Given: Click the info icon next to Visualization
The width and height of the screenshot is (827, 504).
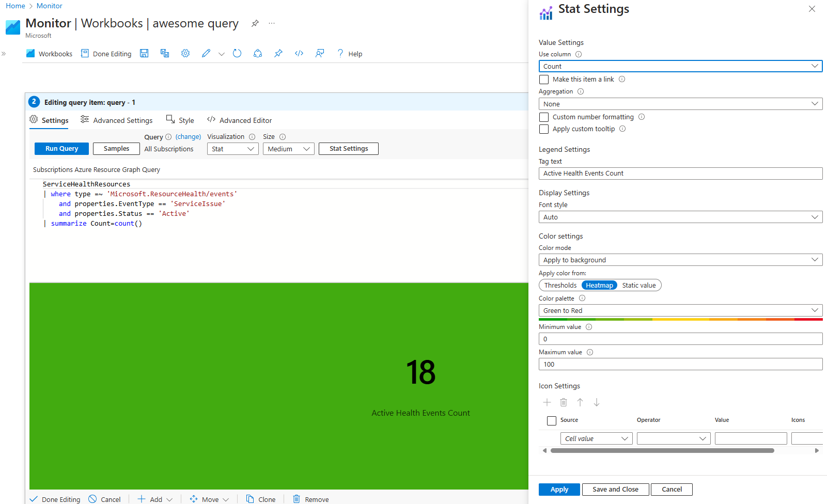Looking at the screenshot, I should tap(252, 137).
